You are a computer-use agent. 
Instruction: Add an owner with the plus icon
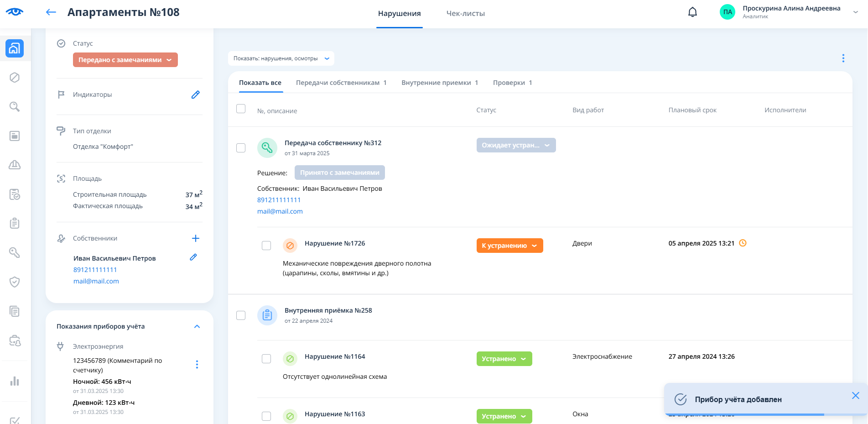click(x=195, y=238)
